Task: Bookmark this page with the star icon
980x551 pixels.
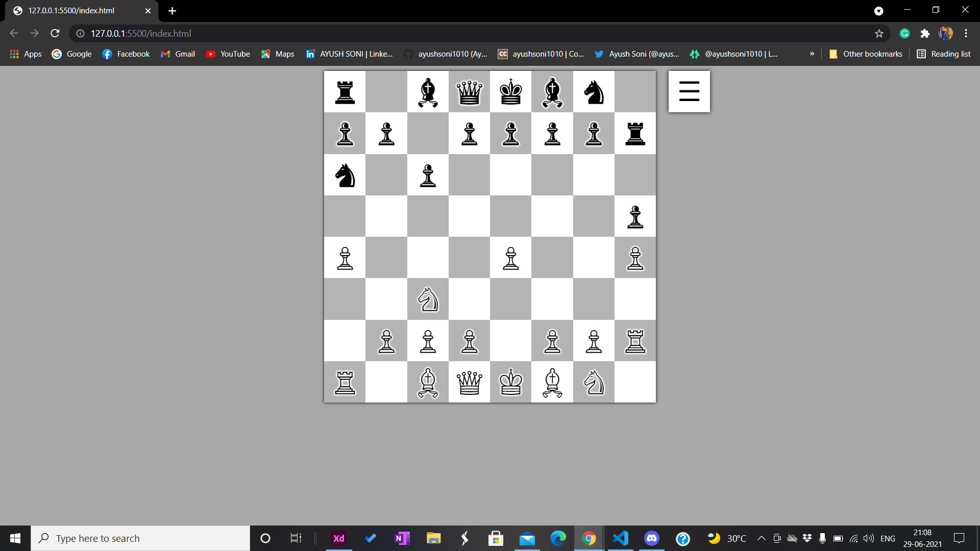Action: pyautogui.click(x=879, y=34)
